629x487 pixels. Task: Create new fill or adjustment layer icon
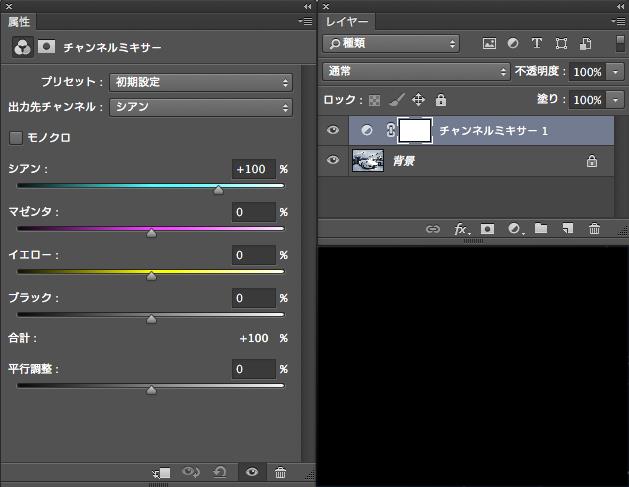[515, 229]
